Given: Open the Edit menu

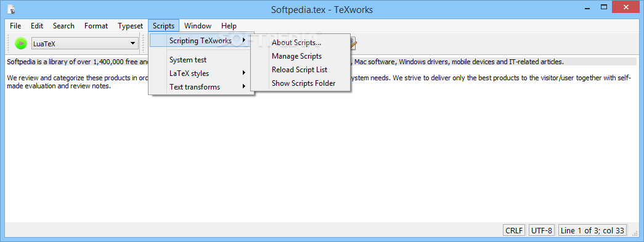Looking at the screenshot, I should (x=37, y=26).
